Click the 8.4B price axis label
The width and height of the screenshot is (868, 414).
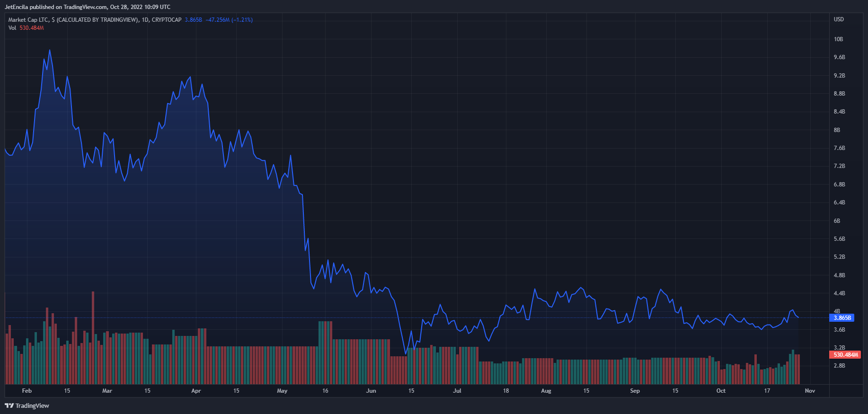[x=839, y=112]
